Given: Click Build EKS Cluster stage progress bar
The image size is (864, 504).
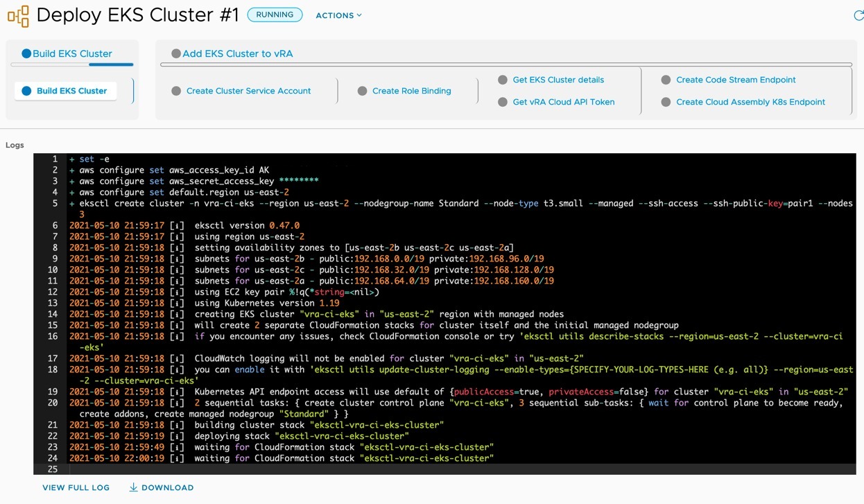Looking at the screenshot, I should (72, 64).
